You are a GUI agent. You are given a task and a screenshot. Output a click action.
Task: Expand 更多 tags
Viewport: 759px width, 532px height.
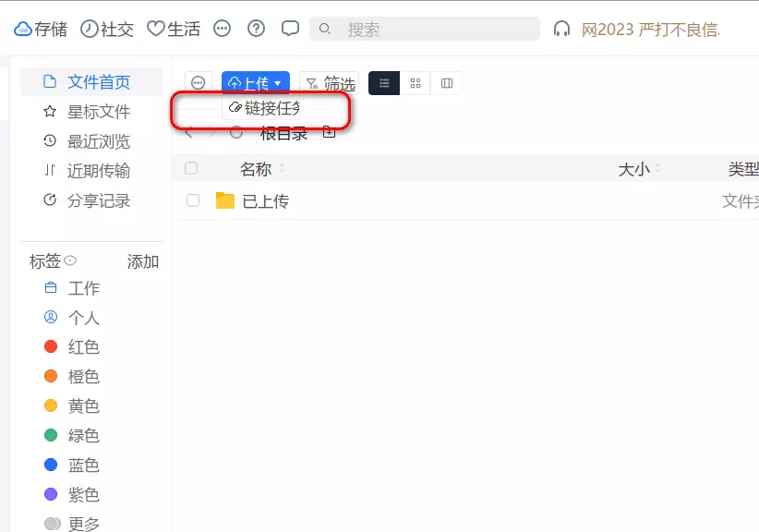click(x=84, y=524)
